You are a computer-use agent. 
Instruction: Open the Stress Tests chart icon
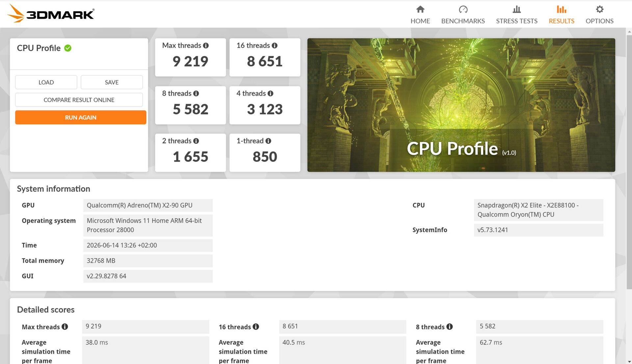[516, 9]
